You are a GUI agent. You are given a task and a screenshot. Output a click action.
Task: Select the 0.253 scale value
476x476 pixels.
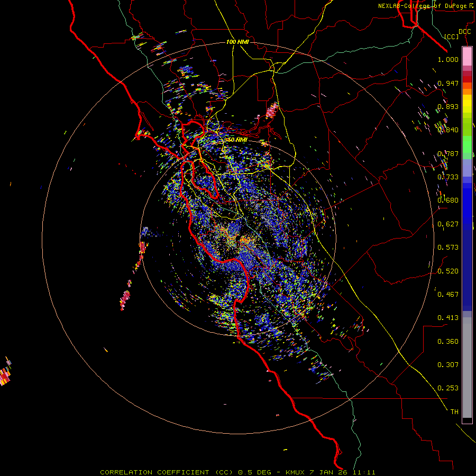click(448, 388)
